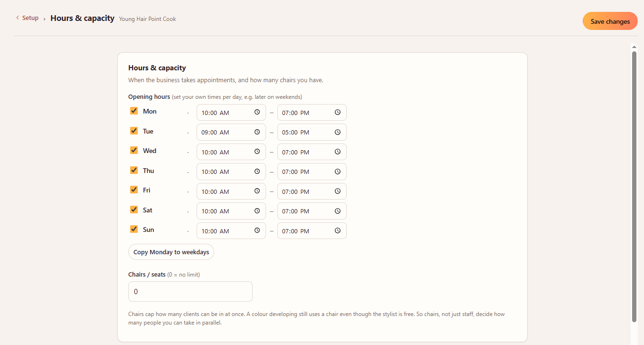Click the Chairs / seats label
The width and height of the screenshot is (644, 345).
coord(147,274)
